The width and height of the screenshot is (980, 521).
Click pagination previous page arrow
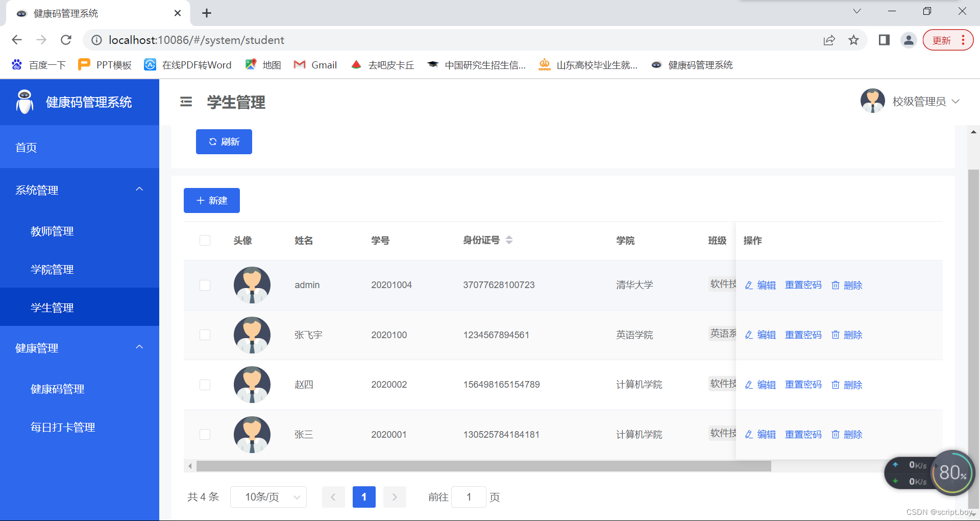[x=333, y=497]
